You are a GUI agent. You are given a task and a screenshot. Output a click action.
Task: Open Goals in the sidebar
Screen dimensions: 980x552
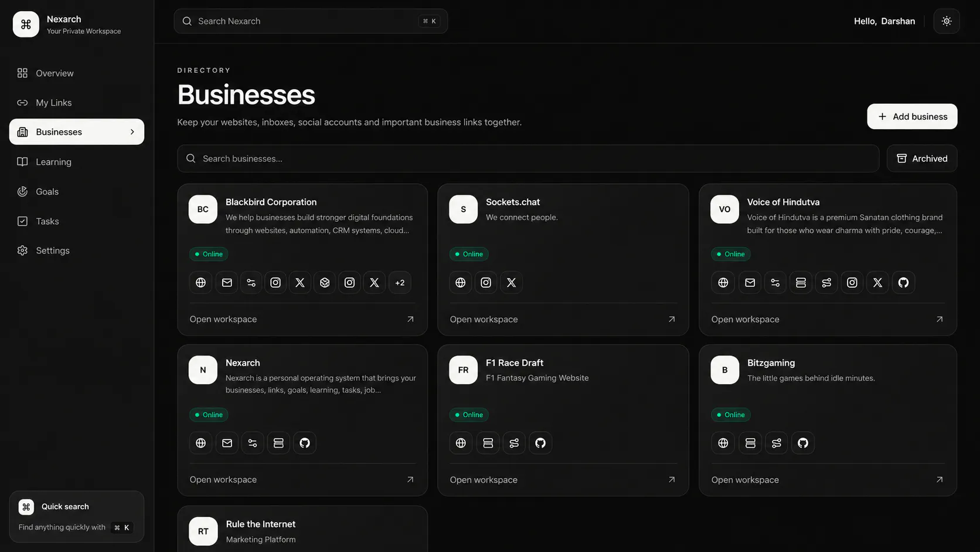(x=77, y=192)
